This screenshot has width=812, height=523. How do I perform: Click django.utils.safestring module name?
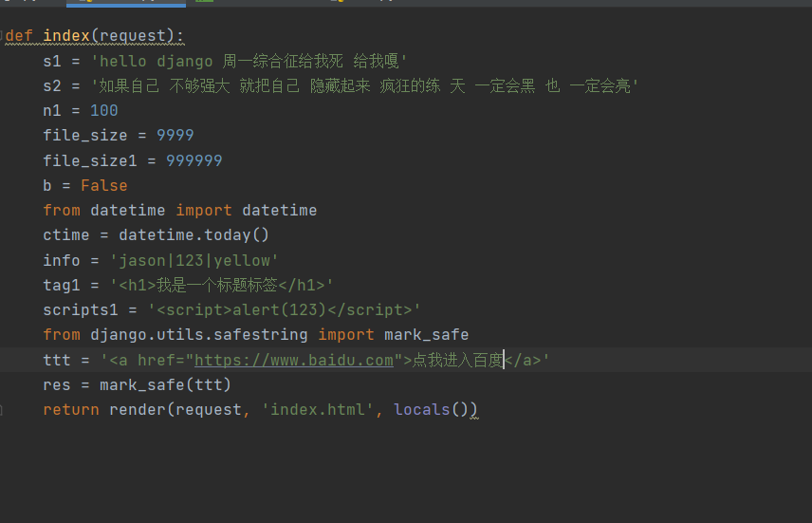(199, 335)
